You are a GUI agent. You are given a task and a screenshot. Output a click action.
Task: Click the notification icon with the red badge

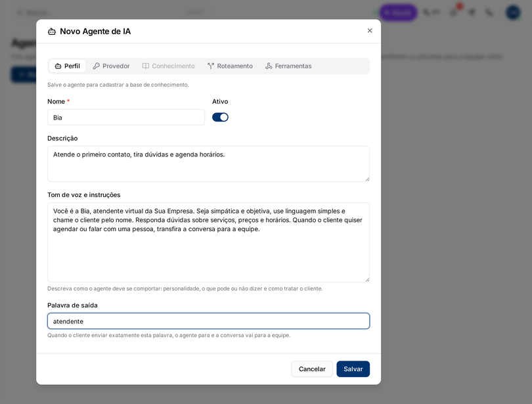[x=454, y=12]
